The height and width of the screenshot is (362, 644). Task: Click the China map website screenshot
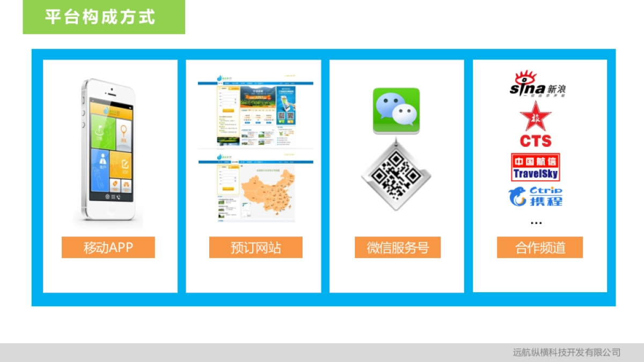(x=255, y=189)
